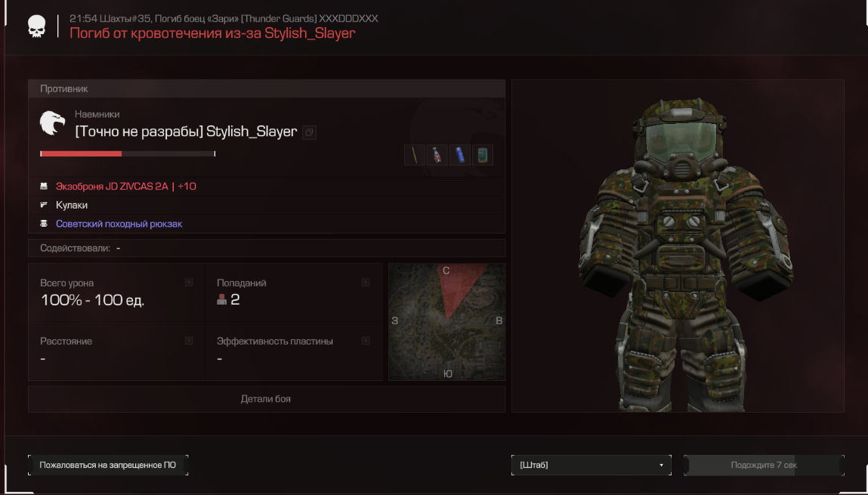Open the help hint for Попаданий
This screenshot has height=495, width=868.
pos(366,283)
